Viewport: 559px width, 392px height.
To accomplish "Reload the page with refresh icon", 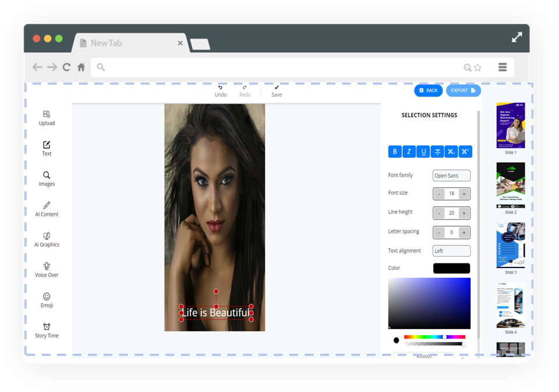I will (66, 67).
